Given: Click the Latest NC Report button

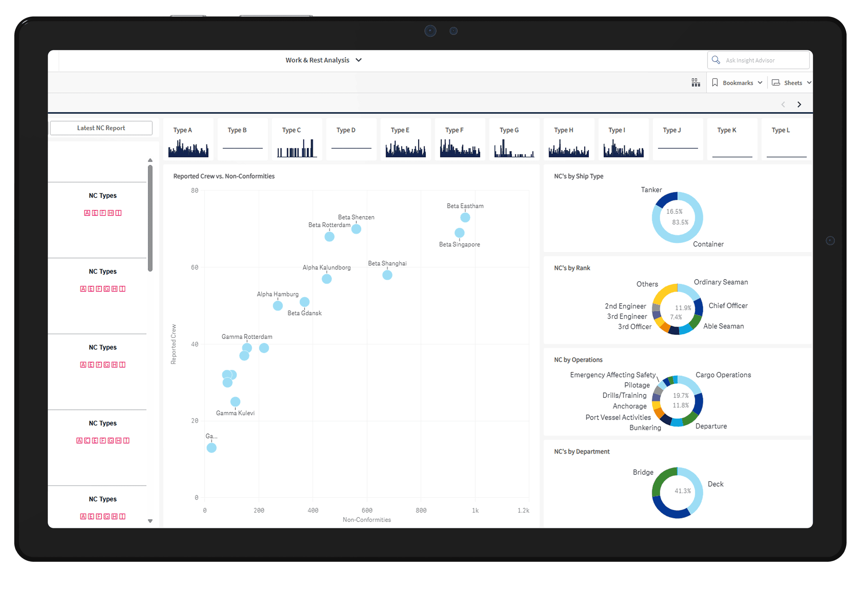Looking at the screenshot, I should [x=101, y=128].
